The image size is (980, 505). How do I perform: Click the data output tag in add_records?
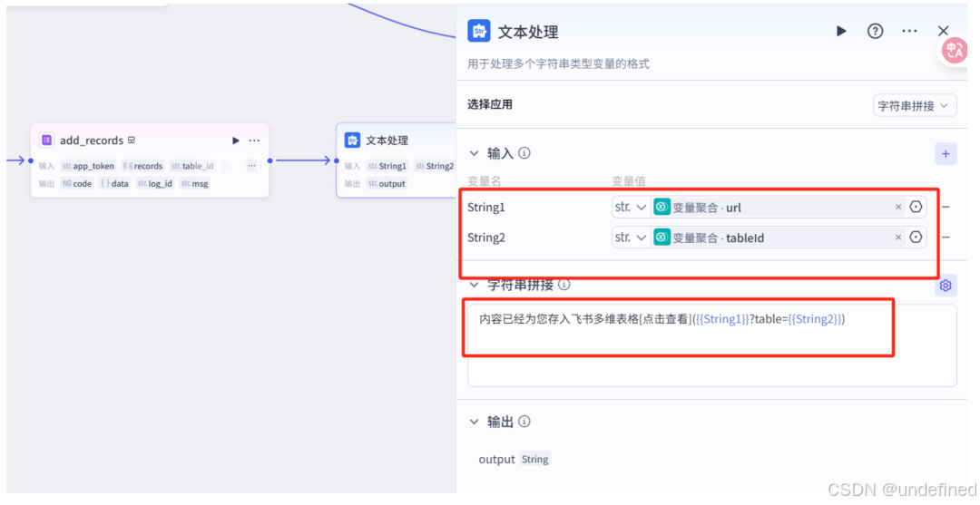(x=115, y=183)
